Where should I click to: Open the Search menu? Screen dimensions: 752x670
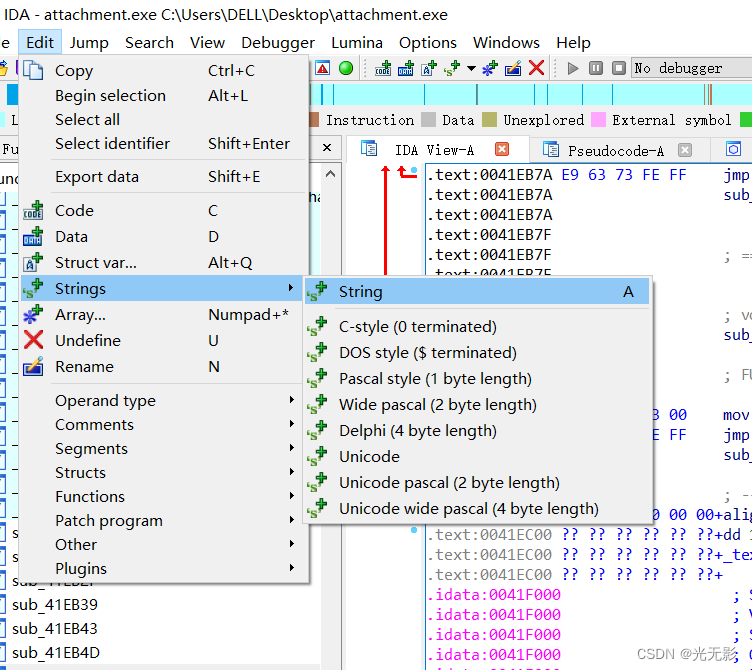pos(149,42)
